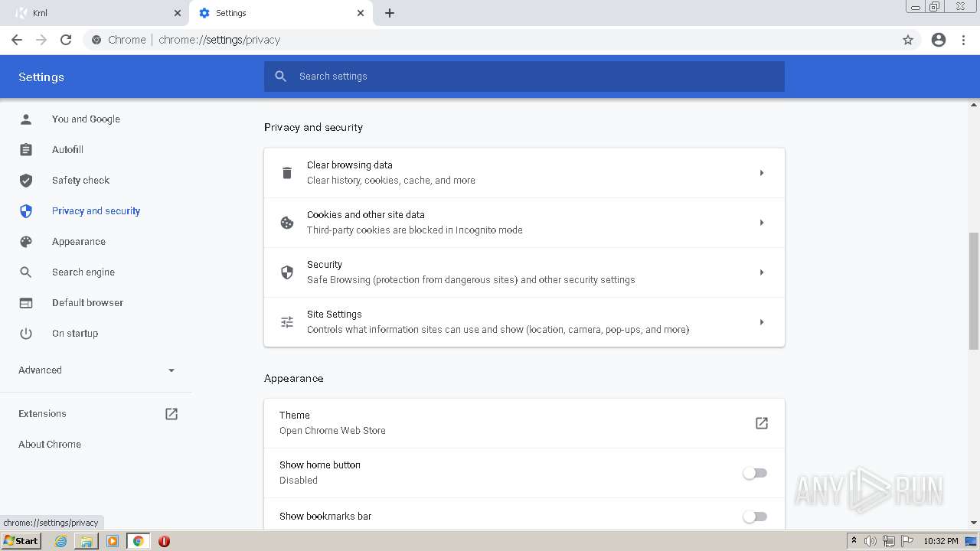Open Appearance section from sidebar
The height and width of the screenshot is (551, 980).
[79, 242]
